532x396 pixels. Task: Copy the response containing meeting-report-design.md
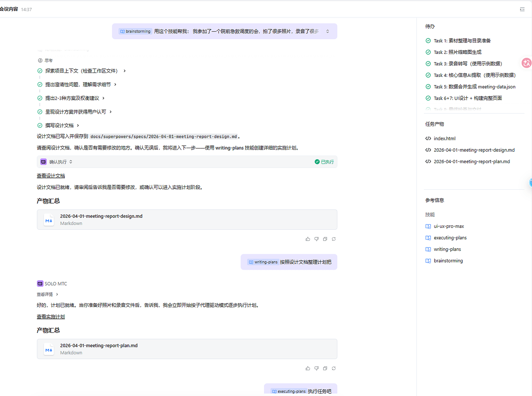pyautogui.click(x=325, y=239)
